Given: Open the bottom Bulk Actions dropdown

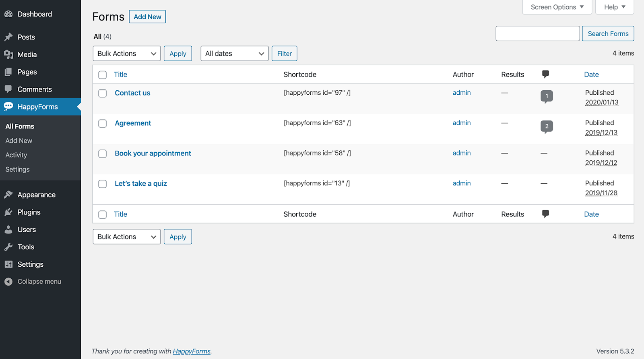Looking at the screenshot, I should tap(127, 237).
